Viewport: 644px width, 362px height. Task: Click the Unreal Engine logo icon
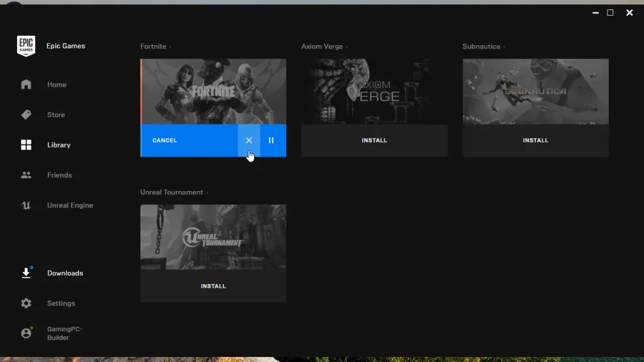[x=26, y=206]
